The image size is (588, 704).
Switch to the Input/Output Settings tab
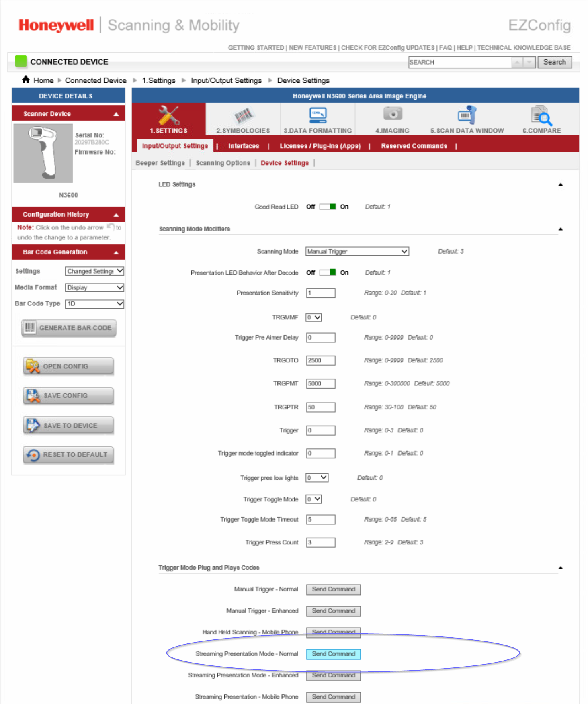(x=175, y=146)
